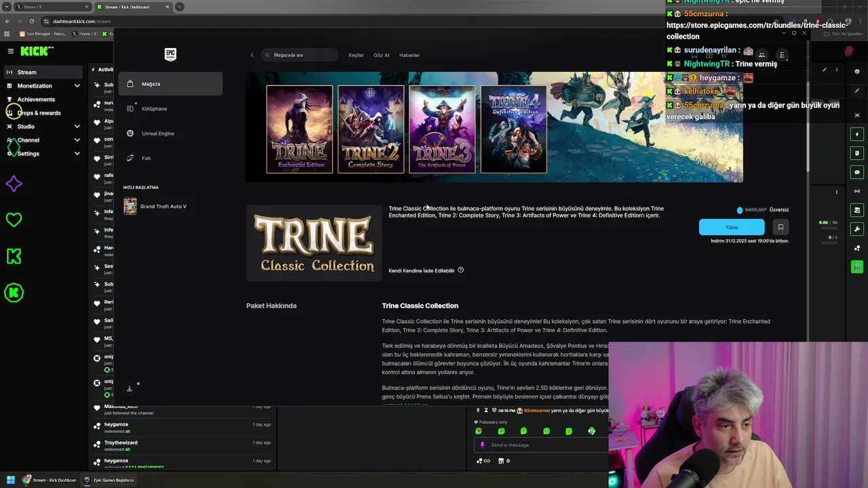Click the Kick chat bubble action icon
This screenshot has width=868, height=488.
pos(857,172)
